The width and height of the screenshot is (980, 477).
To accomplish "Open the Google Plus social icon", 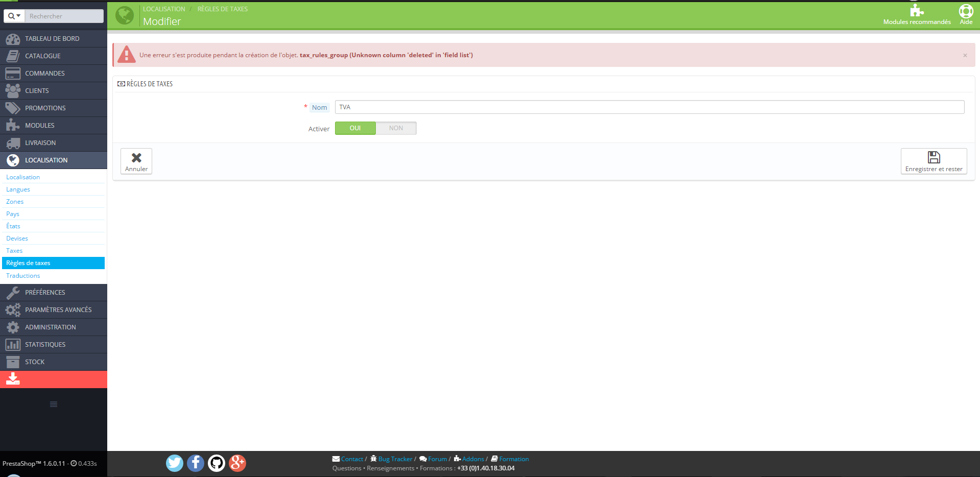I will click(x=237, y=463).
